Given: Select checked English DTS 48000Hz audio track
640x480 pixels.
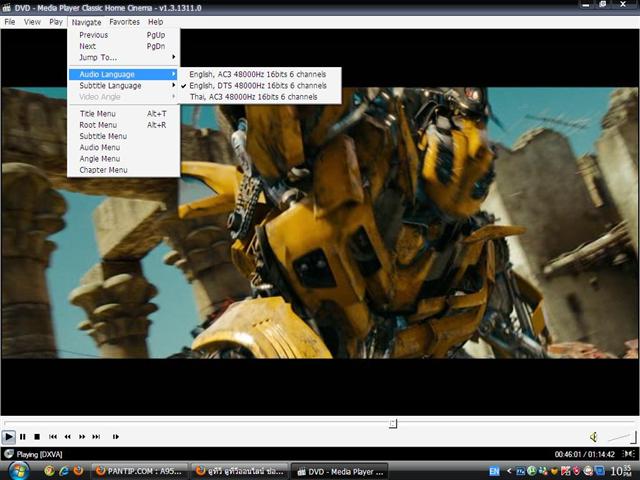Looking at the screenshot, I should (x=260, y=85).
